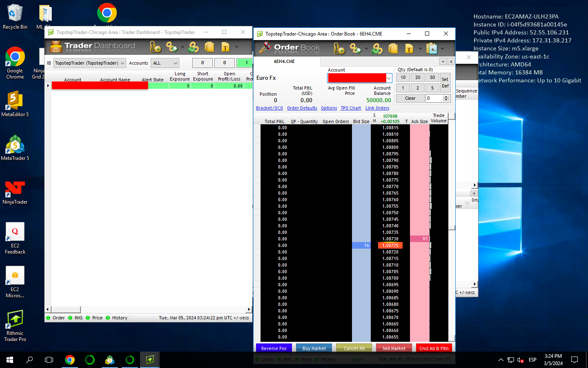
Task: Increase quantity with the spinner up arrow
Action: (x=446, y=96)
